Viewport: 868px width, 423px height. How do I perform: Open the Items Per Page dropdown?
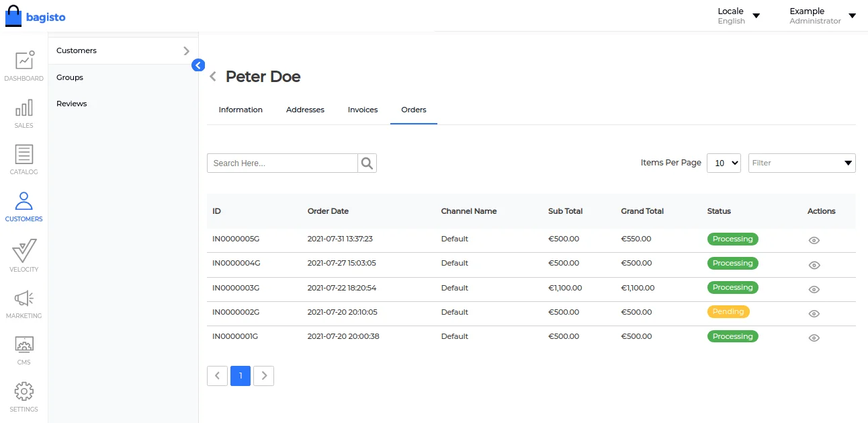click(724, 163)
